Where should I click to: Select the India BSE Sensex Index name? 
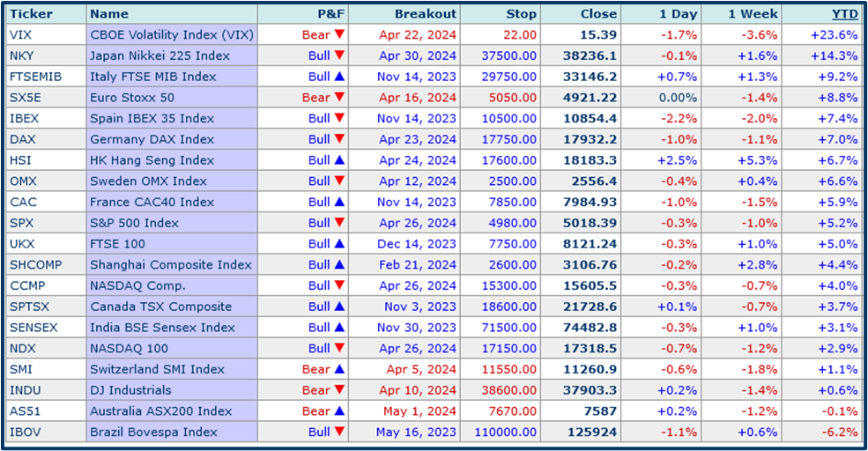click(x=162, y=328)
